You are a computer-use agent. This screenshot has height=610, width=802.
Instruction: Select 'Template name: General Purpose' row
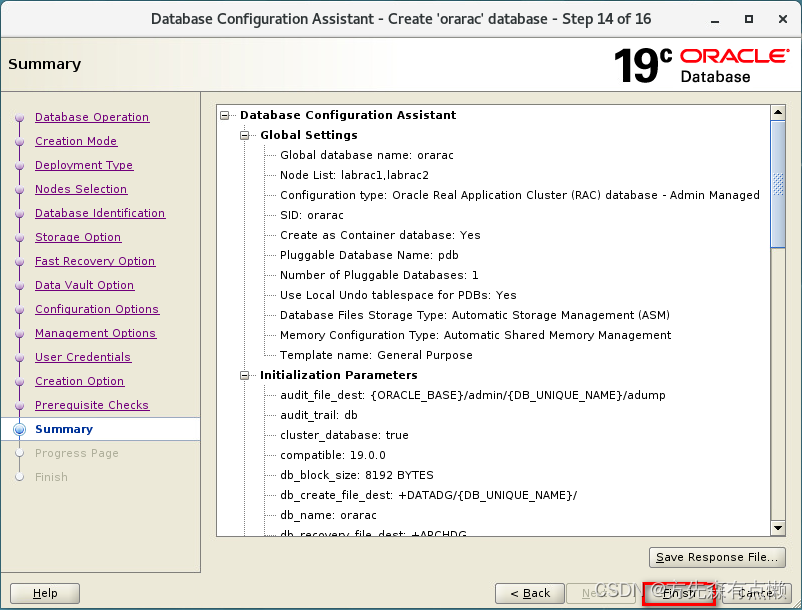pos(376,355)
